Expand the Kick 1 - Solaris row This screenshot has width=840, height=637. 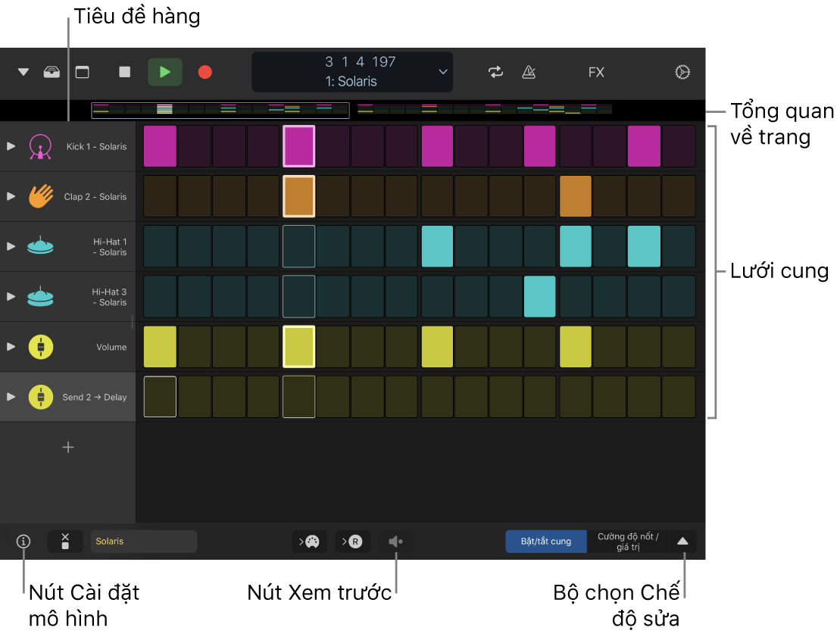pos(11,146)
